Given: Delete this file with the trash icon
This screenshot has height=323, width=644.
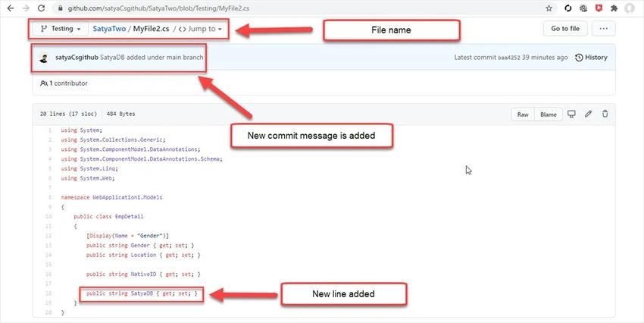Looking at the screenshot, I should (x=605, y=114).
